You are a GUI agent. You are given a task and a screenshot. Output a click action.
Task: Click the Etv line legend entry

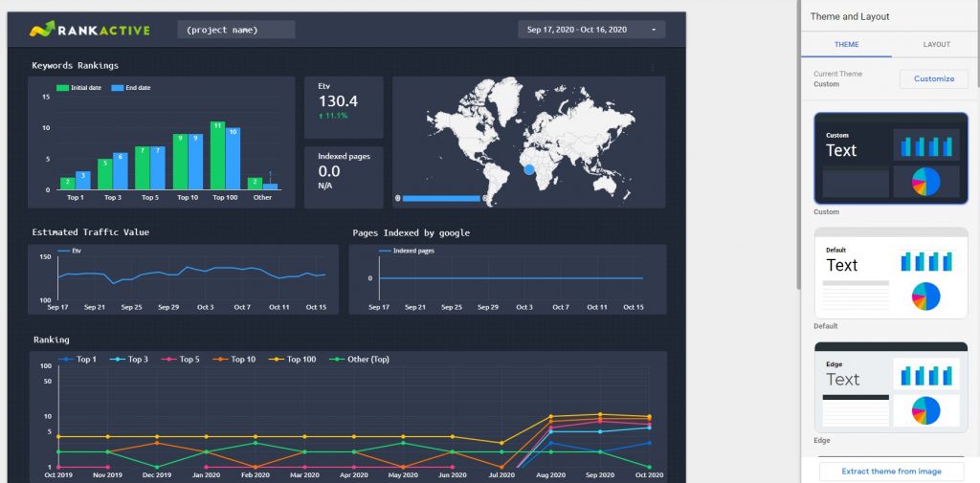pyautogui.click(x=69, y=251)
